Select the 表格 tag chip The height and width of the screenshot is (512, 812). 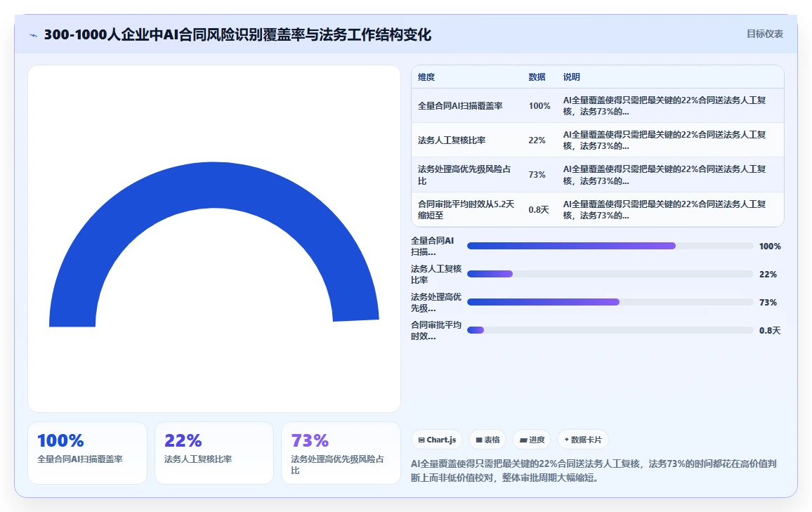[487, 440]
